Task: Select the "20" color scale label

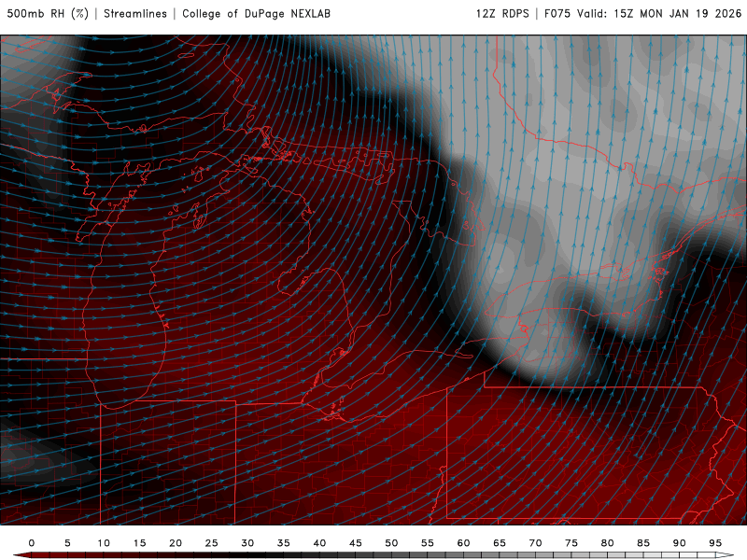Action: (176, 543)
